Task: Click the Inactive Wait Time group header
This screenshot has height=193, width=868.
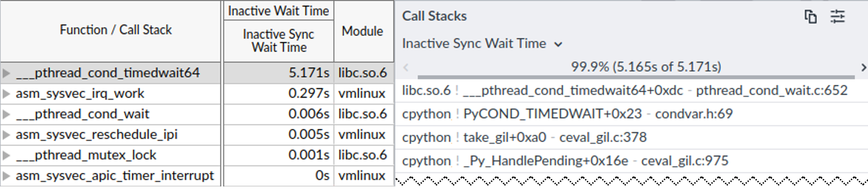Action: pyautogui.click(x=278, y=11)
